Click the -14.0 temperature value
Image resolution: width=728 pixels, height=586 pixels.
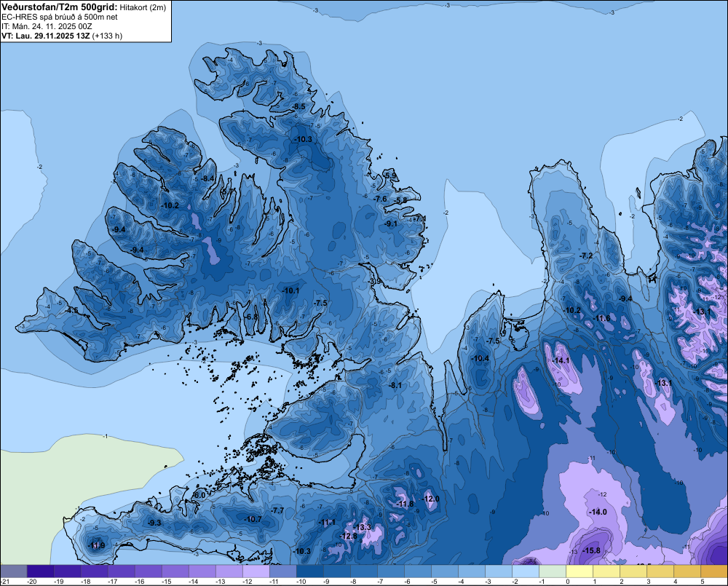point(598,512)
